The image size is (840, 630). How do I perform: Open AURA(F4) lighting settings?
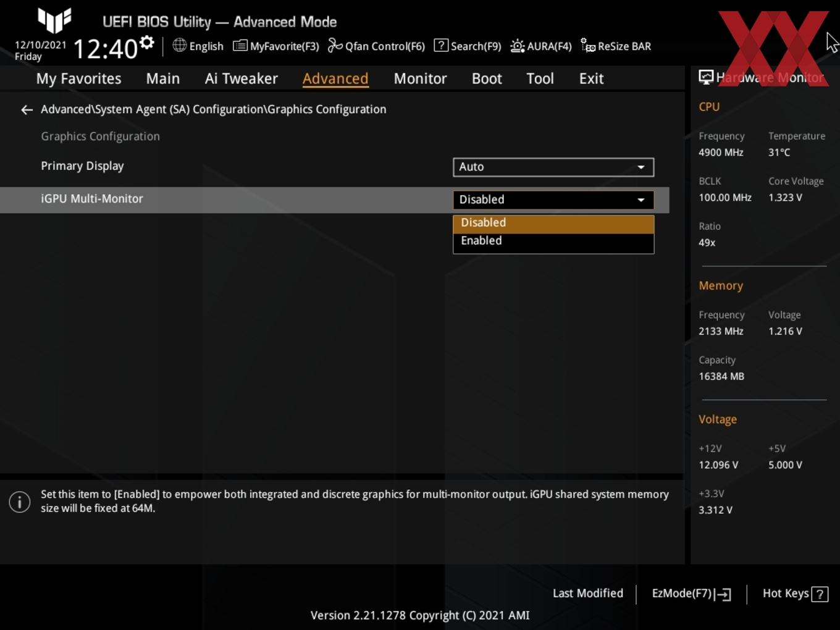click(x=541, y=46)
